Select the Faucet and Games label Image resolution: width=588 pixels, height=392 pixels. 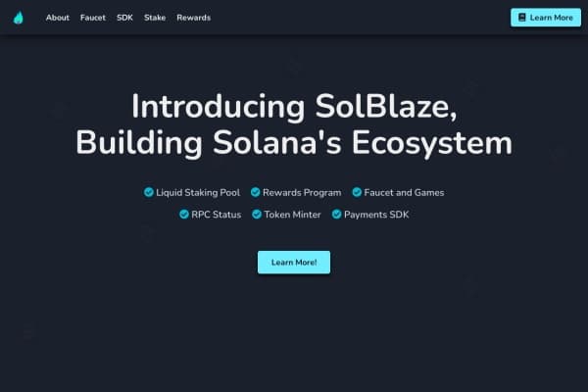coord(405,193)
